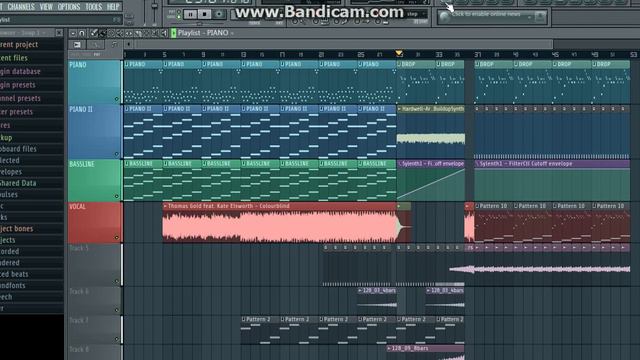Select the Track 8 name header
The image size is (640, 360).
[94, 352]
